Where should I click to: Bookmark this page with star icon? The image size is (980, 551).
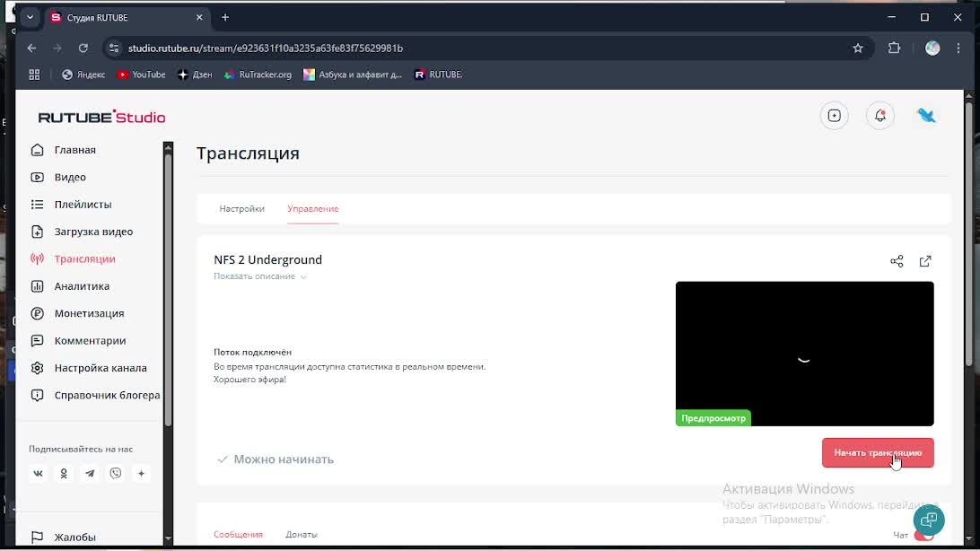(x=858, y=48)
